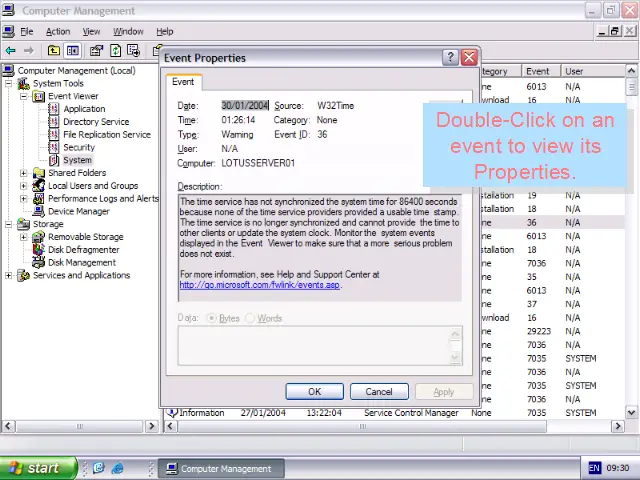The image size is (640, 480).
Task: Click the Performance Logs and Alerts icon
Action: click(39, 198)
